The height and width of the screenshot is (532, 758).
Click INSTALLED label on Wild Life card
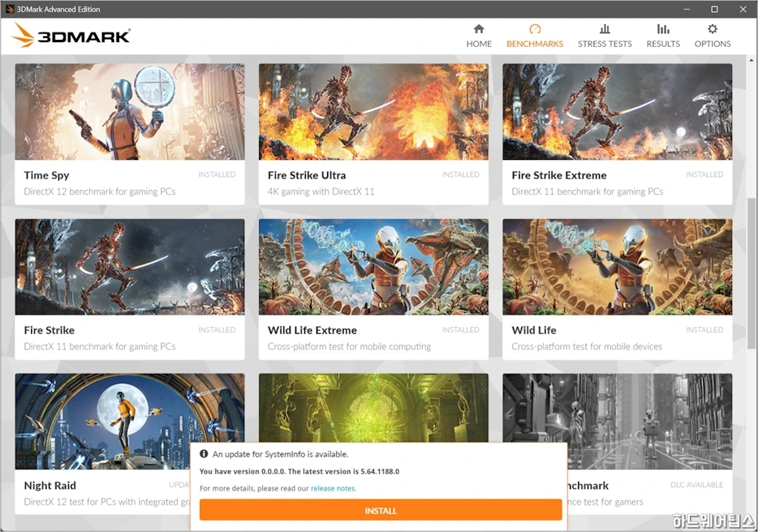(705, 329)
